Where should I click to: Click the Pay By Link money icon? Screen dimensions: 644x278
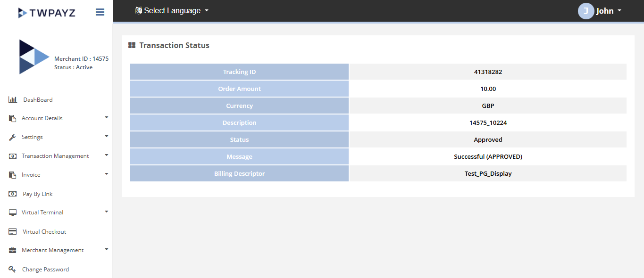[x=13, y=194]
